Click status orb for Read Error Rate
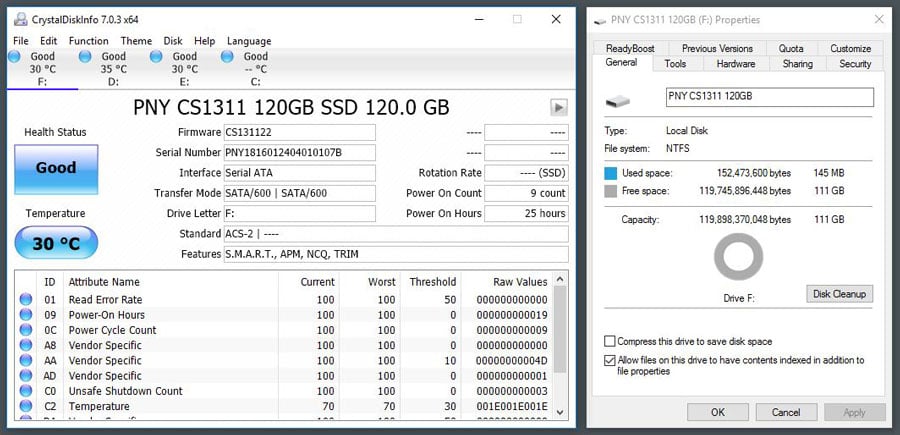The width and height of the screenshot is (900, 435). [26, 300]
